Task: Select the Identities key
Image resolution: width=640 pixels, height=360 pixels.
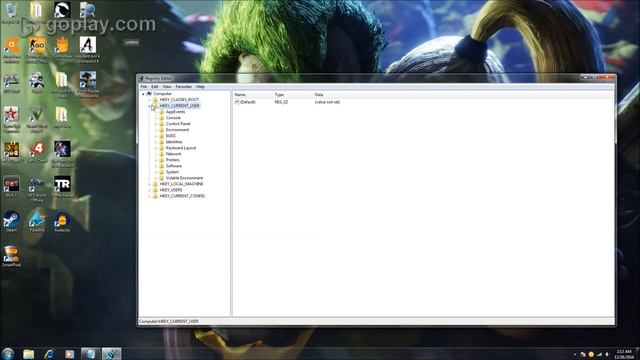Action: click(174, 142)
